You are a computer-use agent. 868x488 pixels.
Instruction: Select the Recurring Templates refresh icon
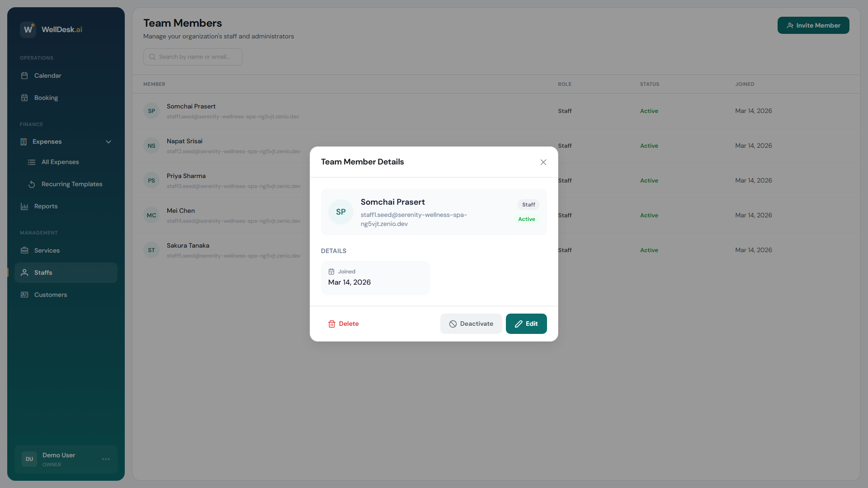click(32, 184)
